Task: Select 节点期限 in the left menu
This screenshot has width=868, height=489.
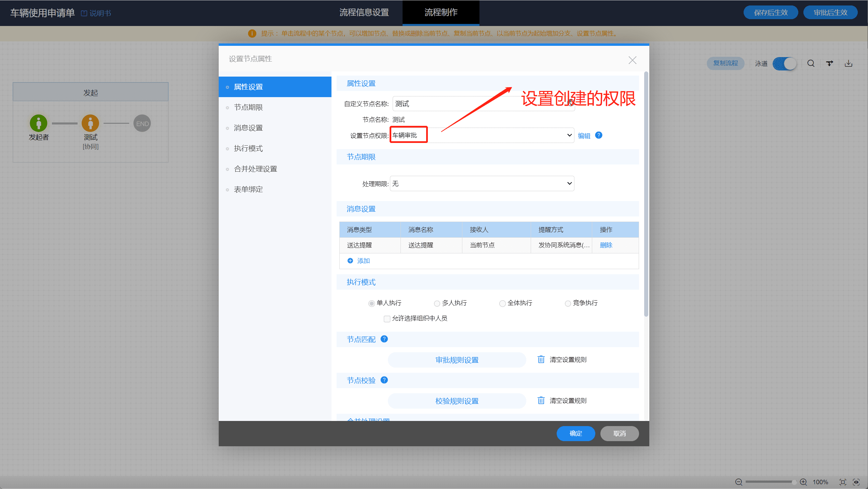Action: click(275, 107)
